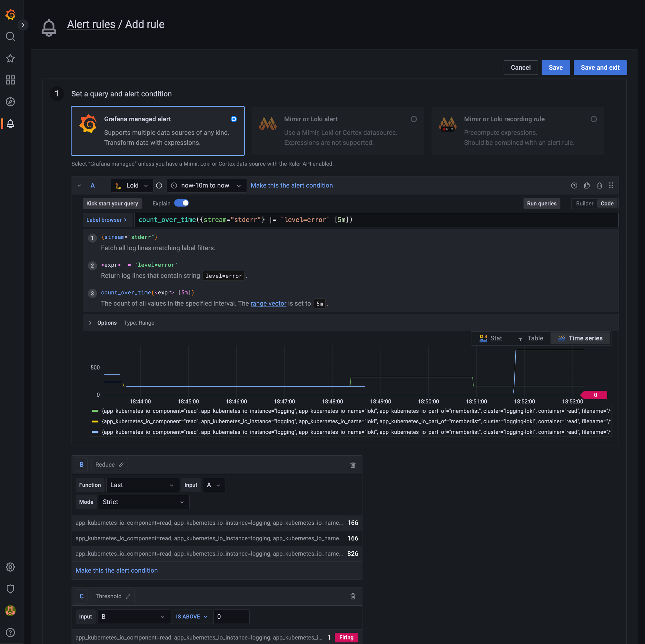Delete query A with trash icon

click(599, 186)
